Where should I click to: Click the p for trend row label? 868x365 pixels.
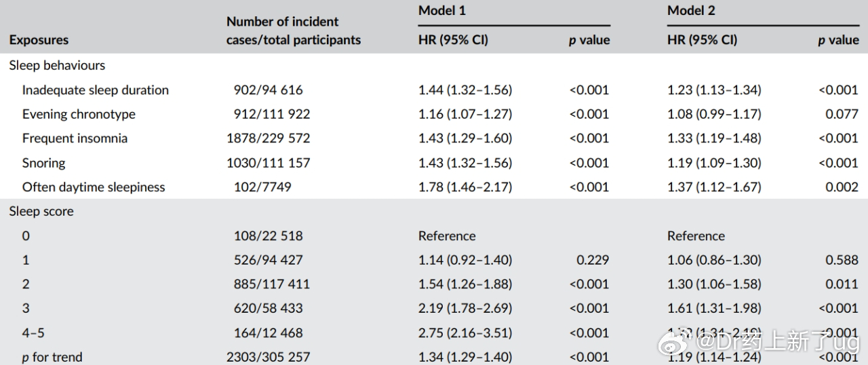click(52, 357)
